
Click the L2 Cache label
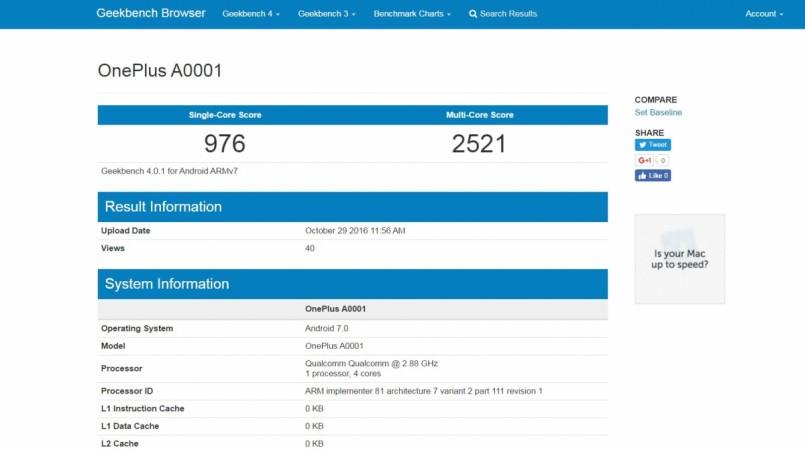click(x=120, y=443)
